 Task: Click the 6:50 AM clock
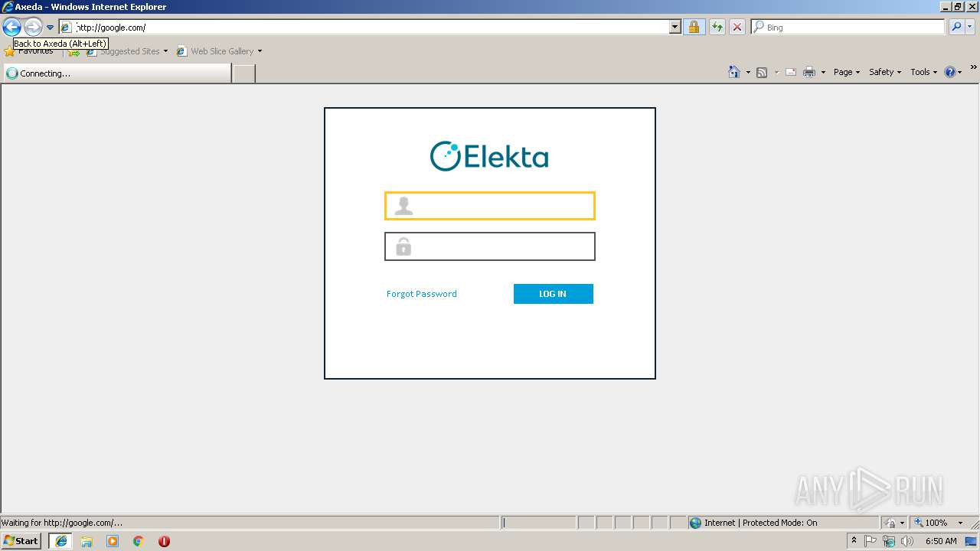(x=941, y=541)
